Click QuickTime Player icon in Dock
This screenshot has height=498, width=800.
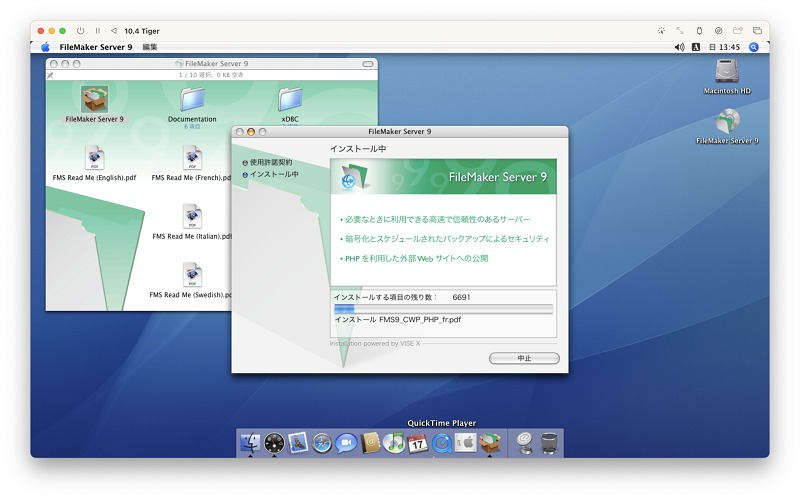coord(442,443)
